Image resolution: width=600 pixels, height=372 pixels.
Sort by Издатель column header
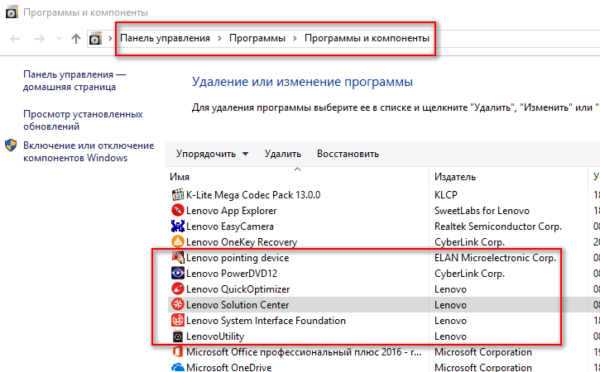pyautogui.click(x=455, y=177)
